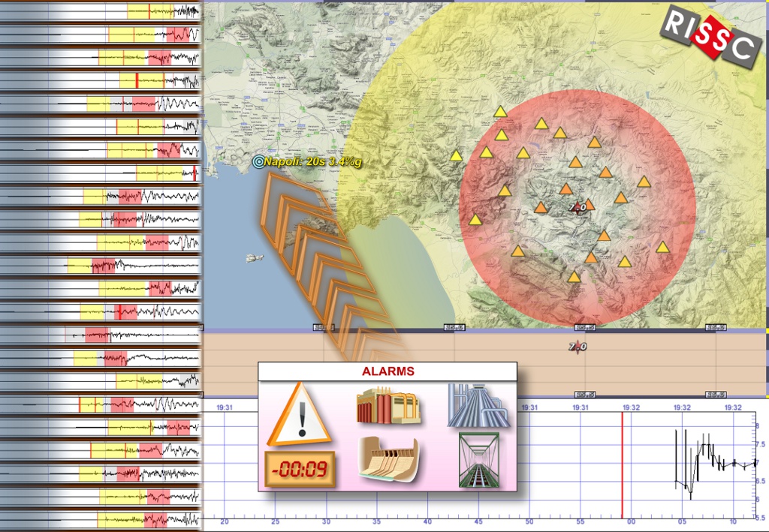Select the dam alarm icon
This screenshot has width=769, height=532.
coord(388,459)
